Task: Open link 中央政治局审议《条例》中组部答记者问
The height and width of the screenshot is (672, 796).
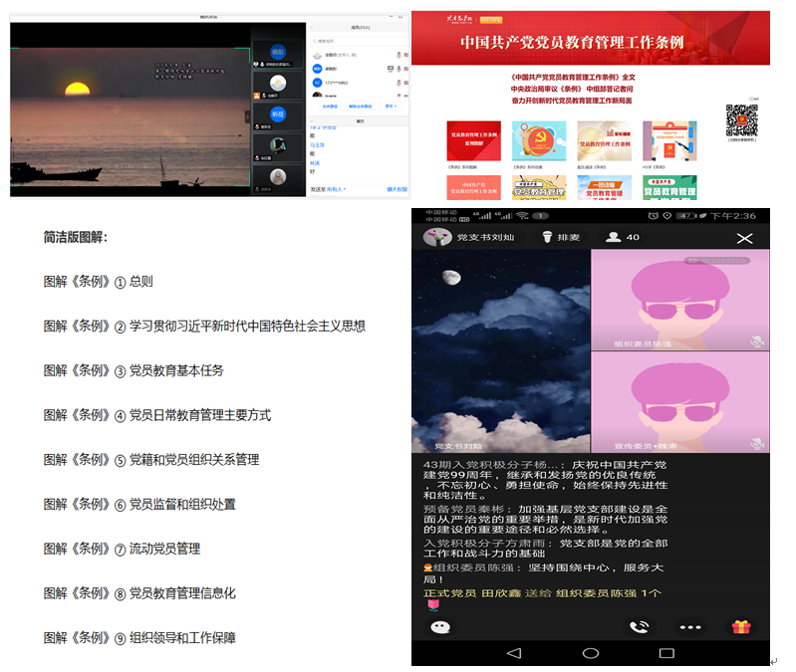Action: 572,89
